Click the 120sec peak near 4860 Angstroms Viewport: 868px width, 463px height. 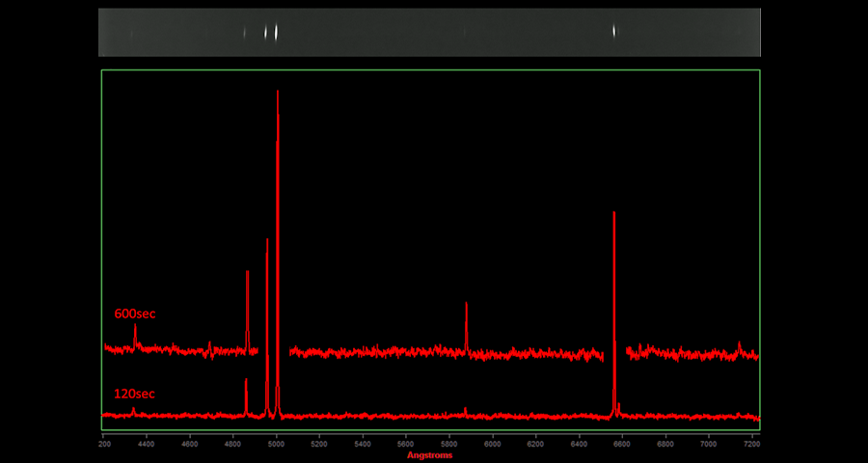click(246, 384)
